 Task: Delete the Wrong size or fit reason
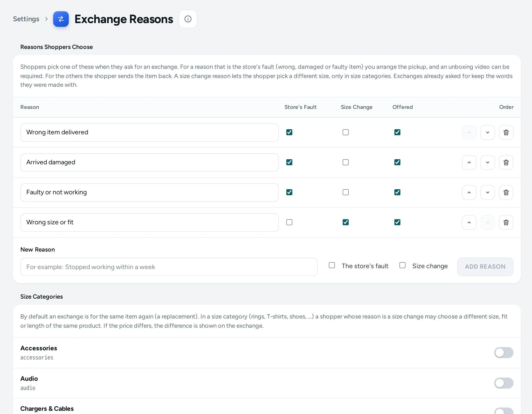506,222
